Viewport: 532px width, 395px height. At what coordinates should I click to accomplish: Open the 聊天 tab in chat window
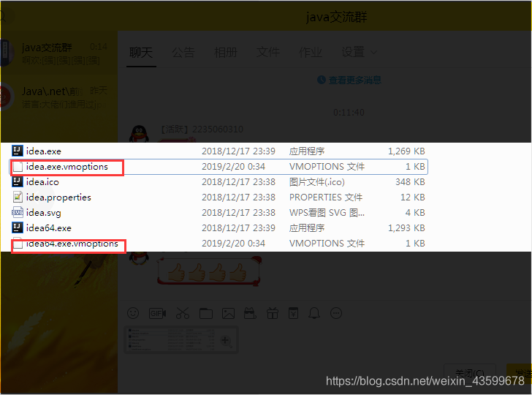point(141,53)
